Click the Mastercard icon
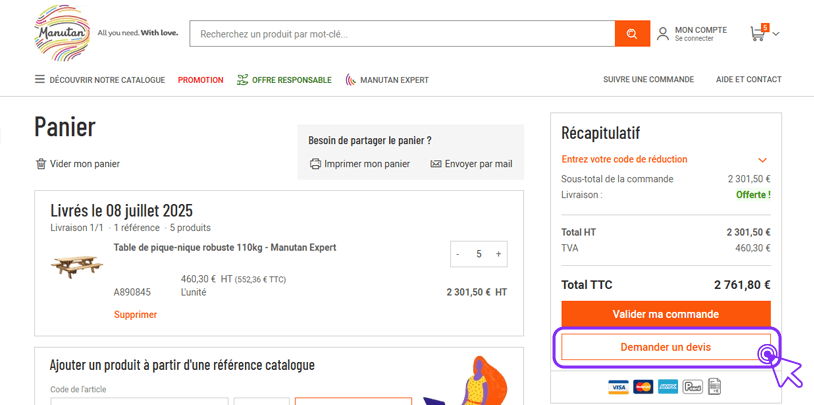 point(643,387)
